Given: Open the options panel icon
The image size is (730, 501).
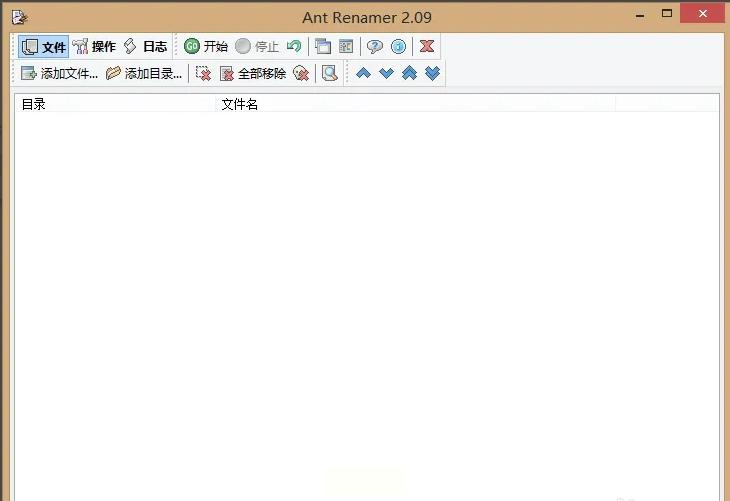Looking at the screenshot, I should point(346,46).
